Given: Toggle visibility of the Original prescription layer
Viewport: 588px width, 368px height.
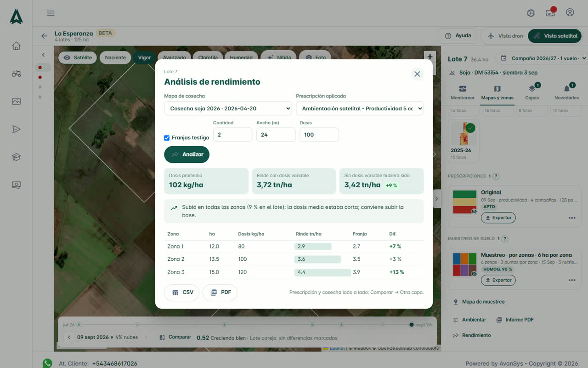Looking at the screenshot, I should coord(474,211).
